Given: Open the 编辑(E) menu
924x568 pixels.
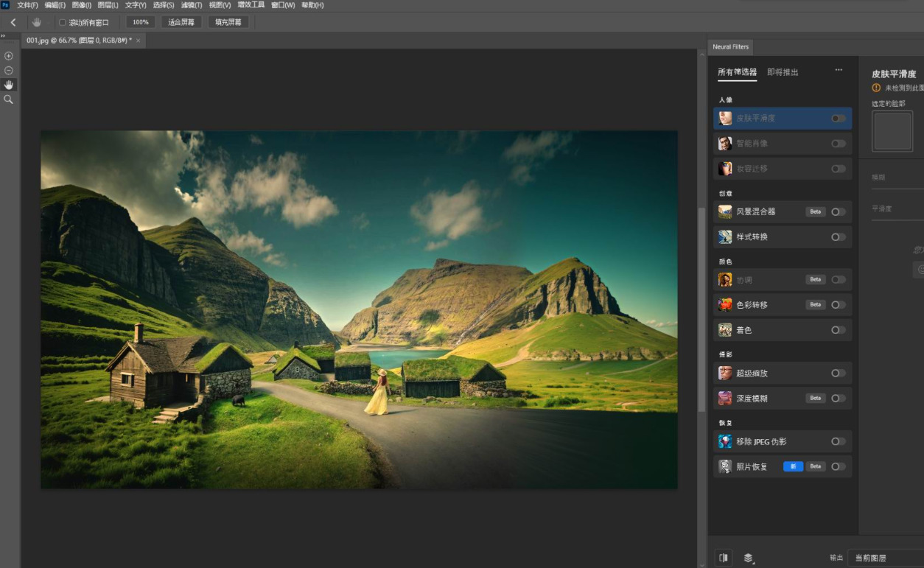Looking at the screenshot, I should [55, 5].
